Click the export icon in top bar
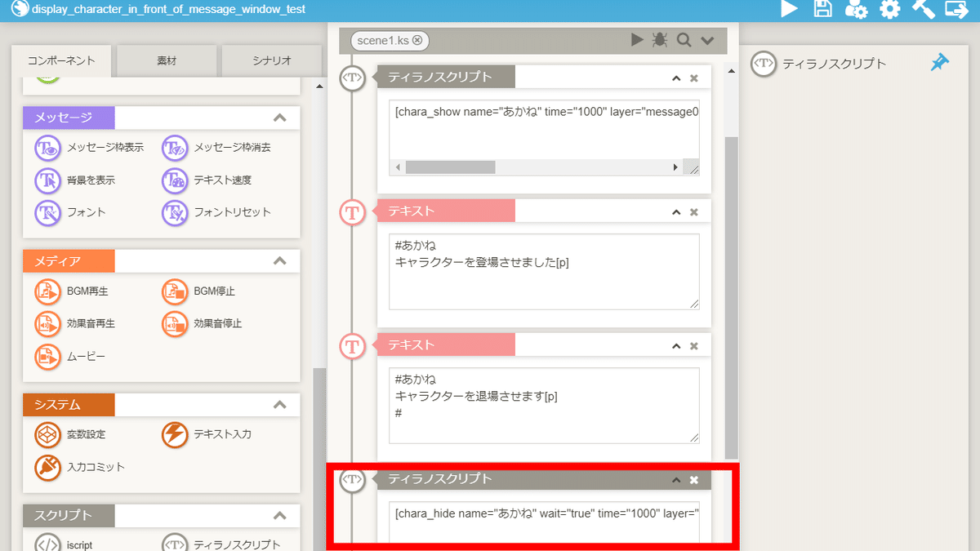980x551 pixels. tap(956, 9)
